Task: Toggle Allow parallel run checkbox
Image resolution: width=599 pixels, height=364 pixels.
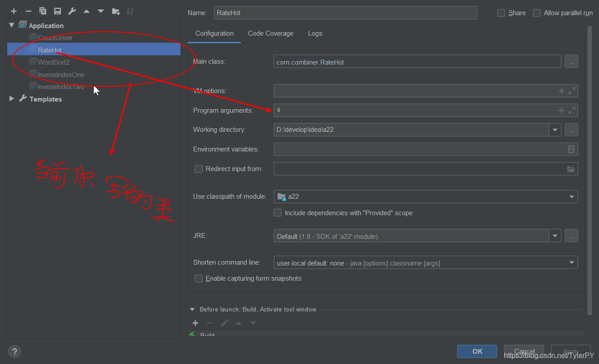Action: [537, 13]
